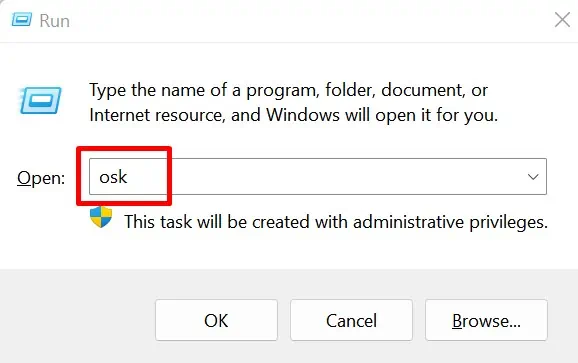
Task: Click the large Run program icon
Action: click(x=41, y=100)
